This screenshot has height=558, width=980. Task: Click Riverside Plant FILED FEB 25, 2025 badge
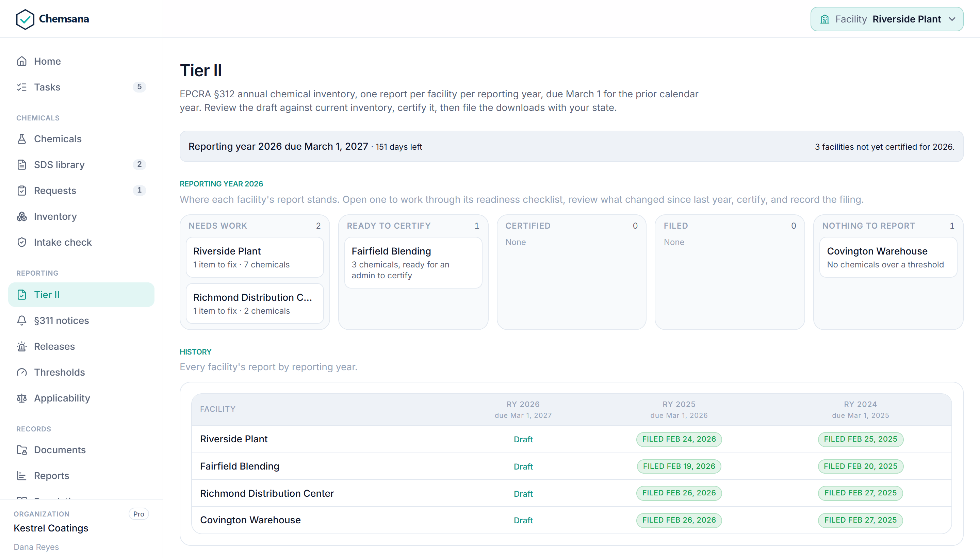click(x=861, y=439)
